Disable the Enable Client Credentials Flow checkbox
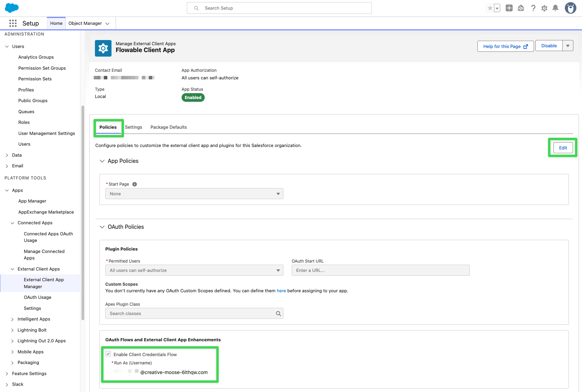582x392 pixels. [108, 354]
